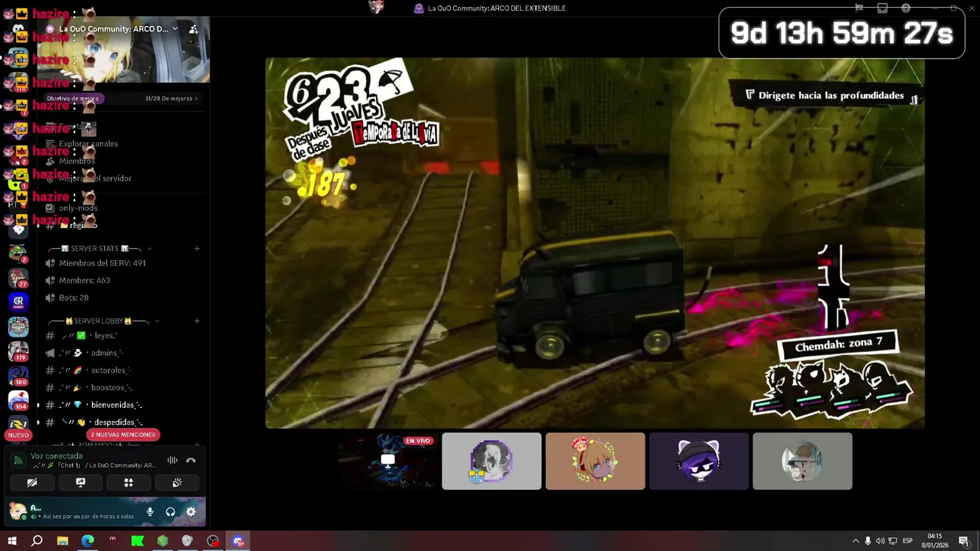This screenshot has height=551, width=980.
Task: Mute microphone in user panel
Action: 150,511
